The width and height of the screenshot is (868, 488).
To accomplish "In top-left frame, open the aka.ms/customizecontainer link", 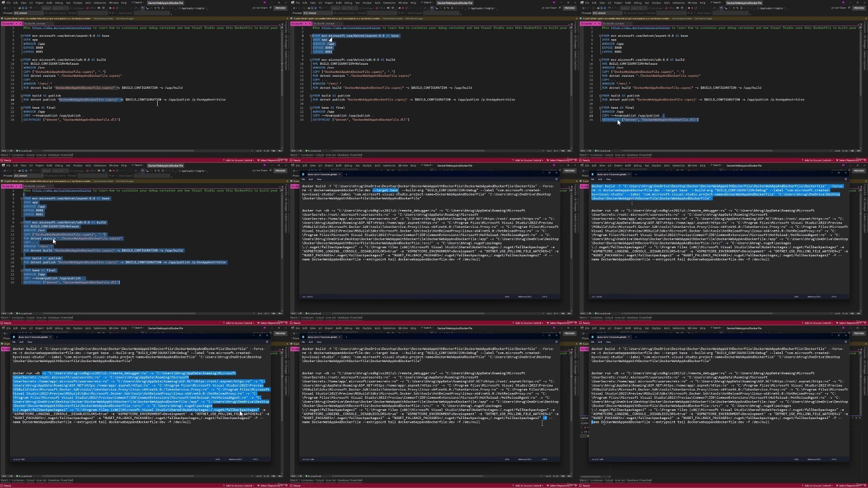I will [x=62, y=28].
